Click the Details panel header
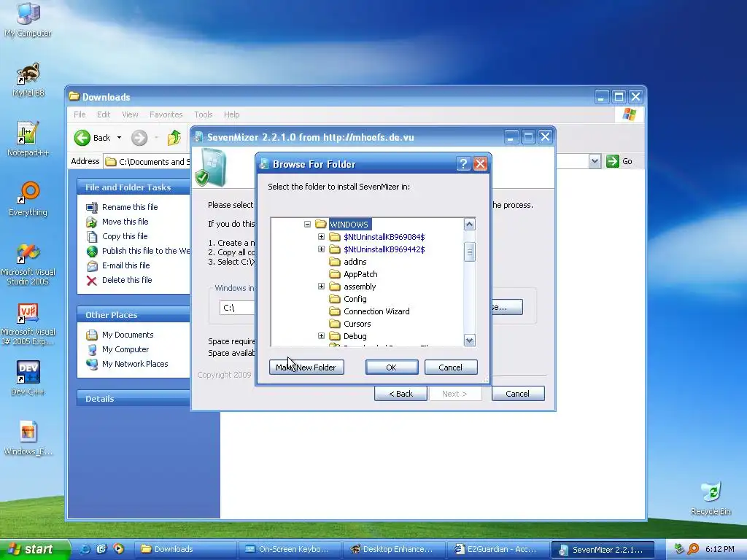Screen dimensions: 747x560 133,399
